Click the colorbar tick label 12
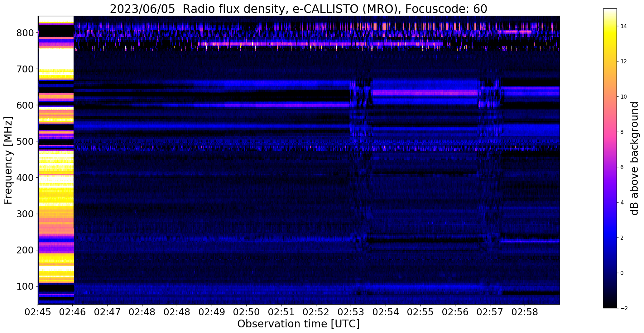 (x=623, y=61)
